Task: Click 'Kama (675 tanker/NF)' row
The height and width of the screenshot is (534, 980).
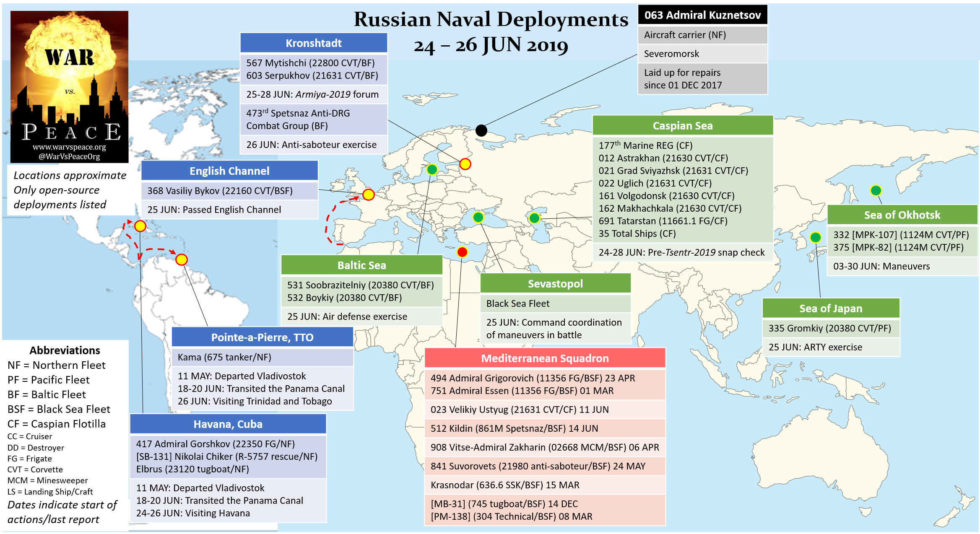Action: pos(262,357)
